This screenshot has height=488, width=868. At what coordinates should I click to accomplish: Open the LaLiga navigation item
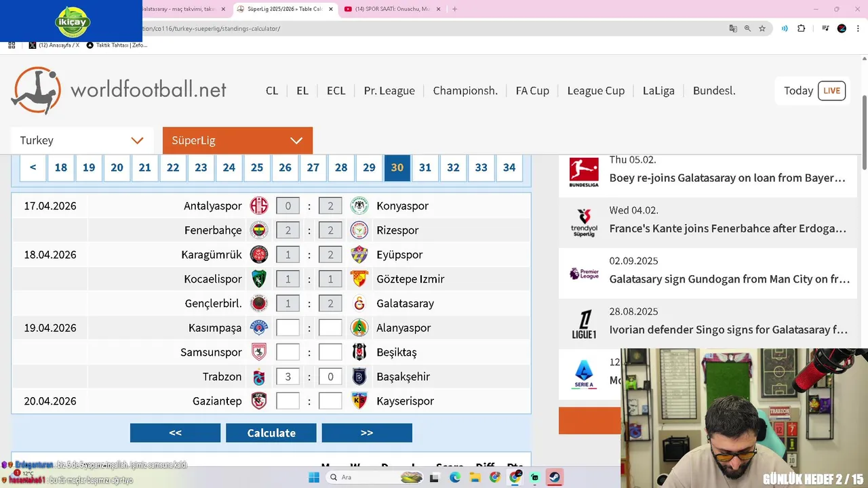(x=658, y=90)
